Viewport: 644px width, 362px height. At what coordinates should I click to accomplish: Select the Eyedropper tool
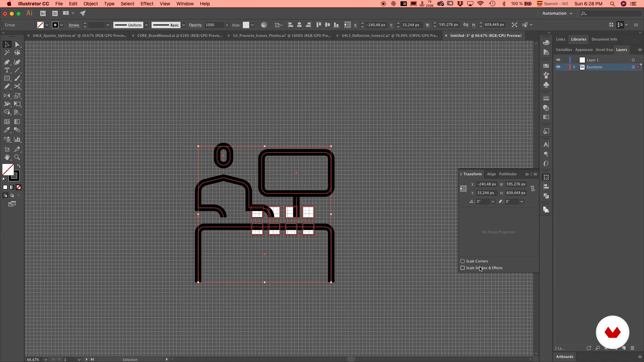(7, 130)
